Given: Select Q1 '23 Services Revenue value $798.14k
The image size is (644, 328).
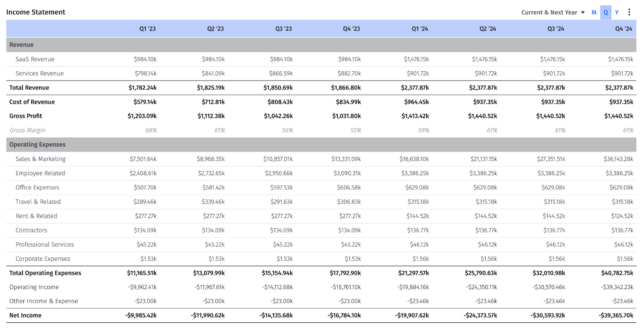Looking at the screenshot, I should pos(146,73).
